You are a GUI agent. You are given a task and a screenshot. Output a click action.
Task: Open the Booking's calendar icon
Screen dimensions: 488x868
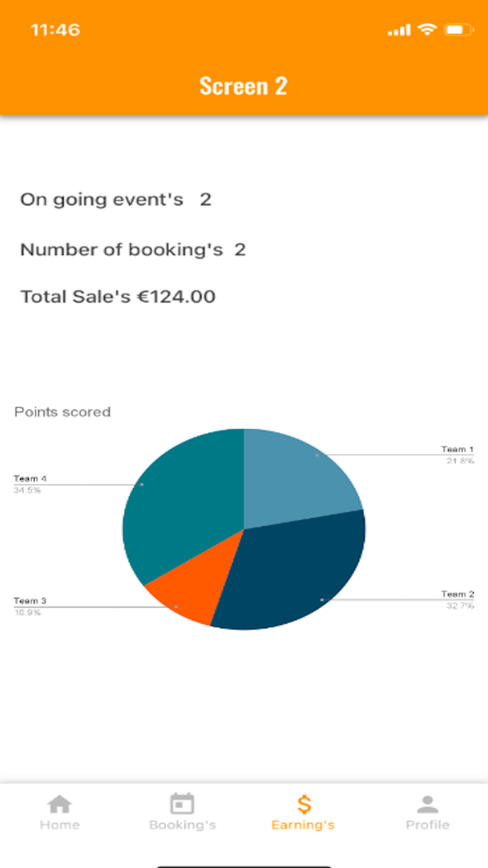coord(182,804)
